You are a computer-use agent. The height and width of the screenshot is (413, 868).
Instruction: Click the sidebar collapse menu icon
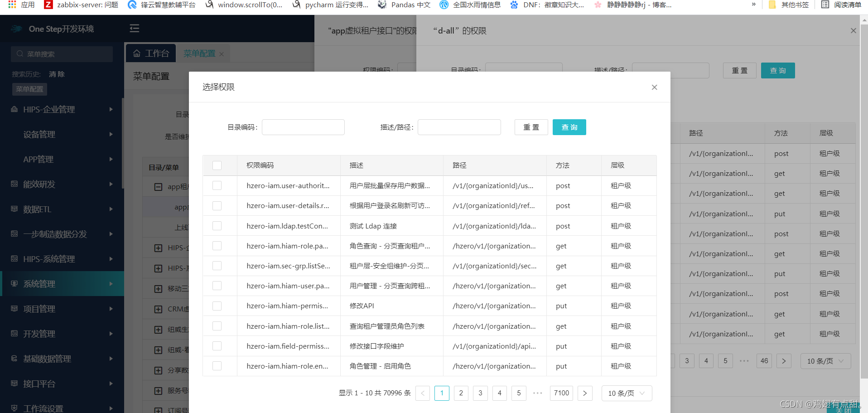pos(135,29)
